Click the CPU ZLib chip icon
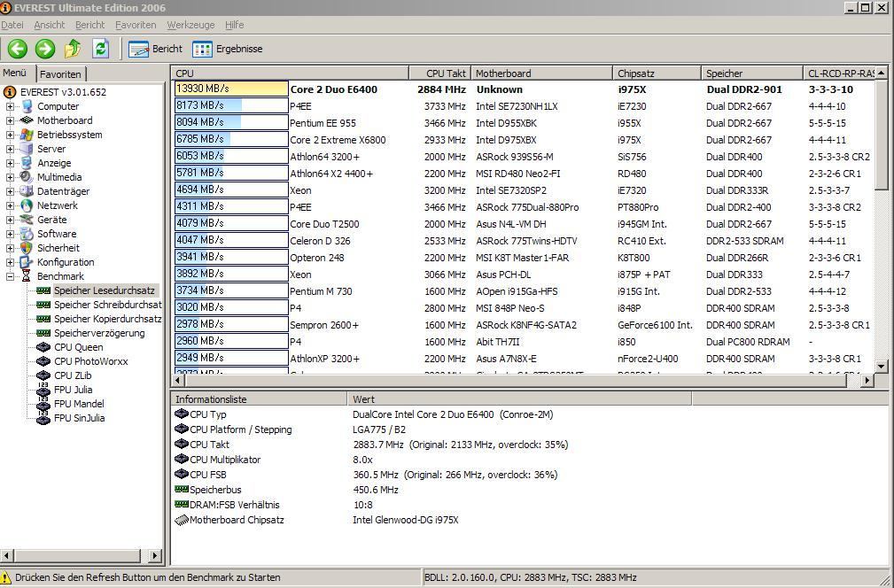This screenshot has height=588, width=894. [x=43, y=375]
